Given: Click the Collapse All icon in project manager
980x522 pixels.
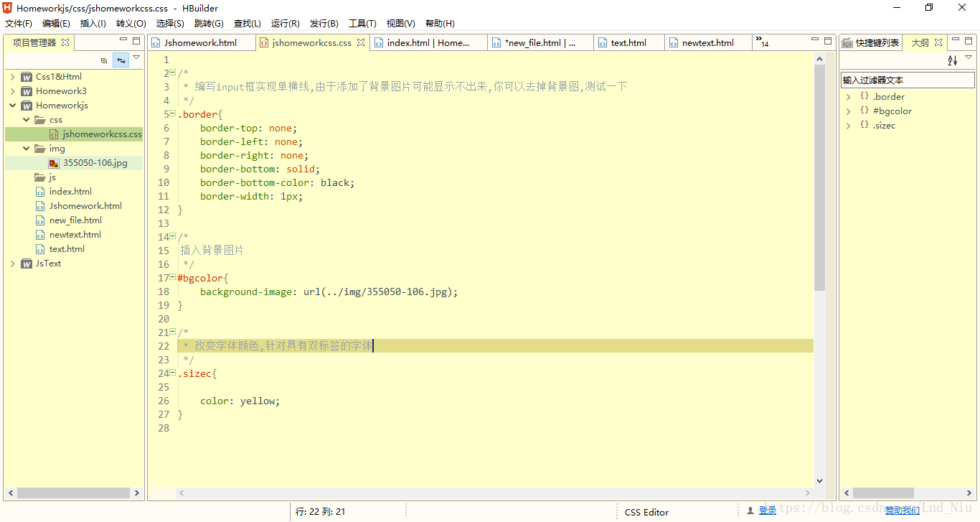Looking at the screenshot, I should click(104, 60).
